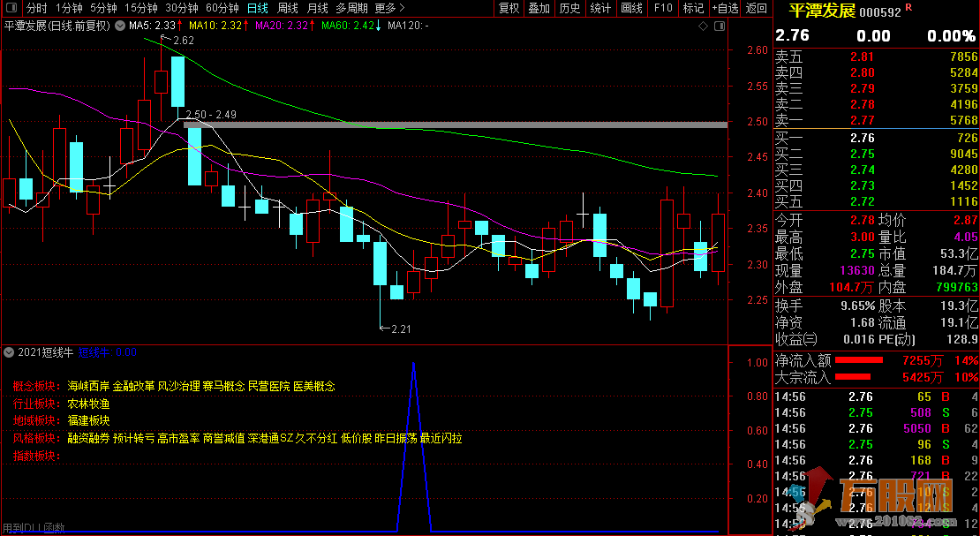Click the 农林牧渔 industry sector
This screenshot has height=536, width=980.
(88, 404)
